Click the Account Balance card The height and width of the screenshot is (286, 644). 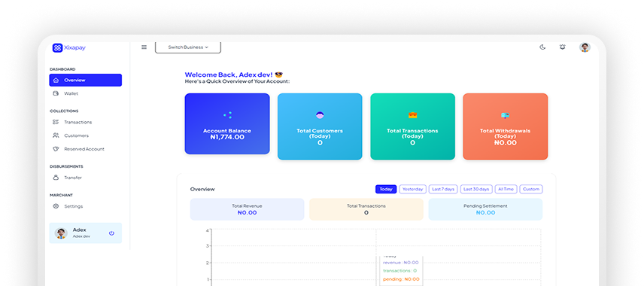227,123
